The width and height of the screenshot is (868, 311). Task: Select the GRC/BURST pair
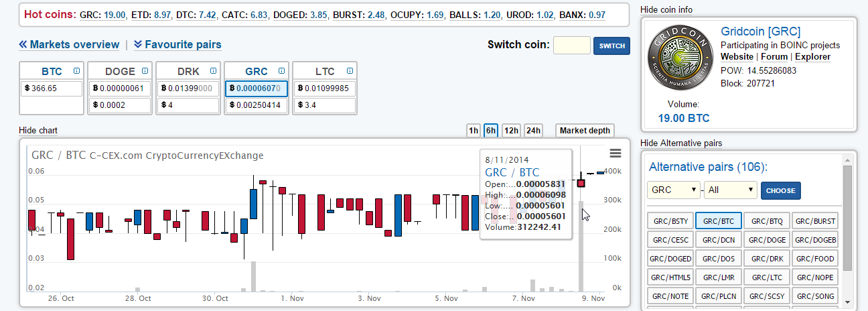[815, 221]
